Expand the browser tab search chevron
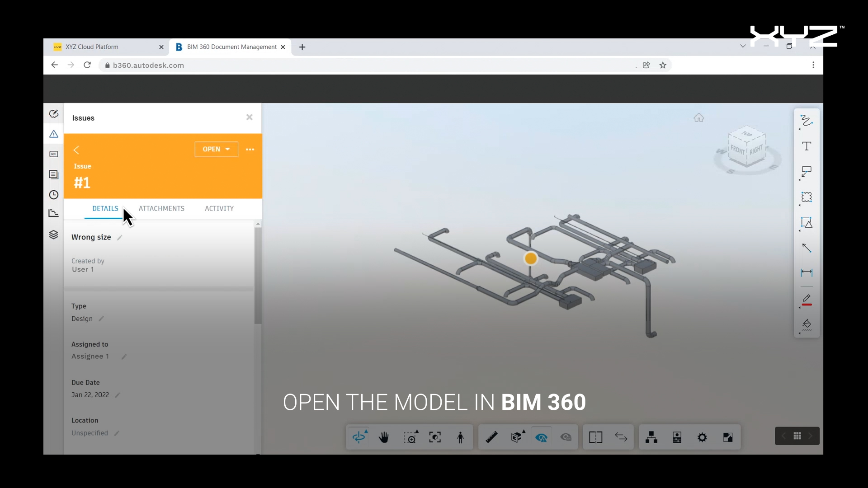Screen dimensions: 868x488 (743, 46)
